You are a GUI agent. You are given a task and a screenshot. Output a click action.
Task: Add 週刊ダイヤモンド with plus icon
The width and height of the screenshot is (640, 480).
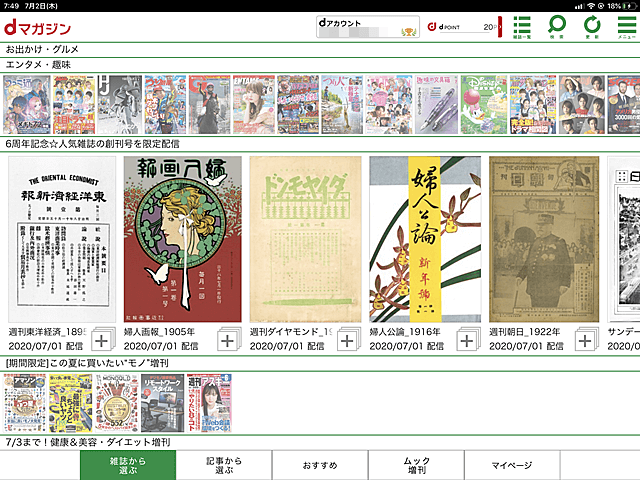[347, 340]
